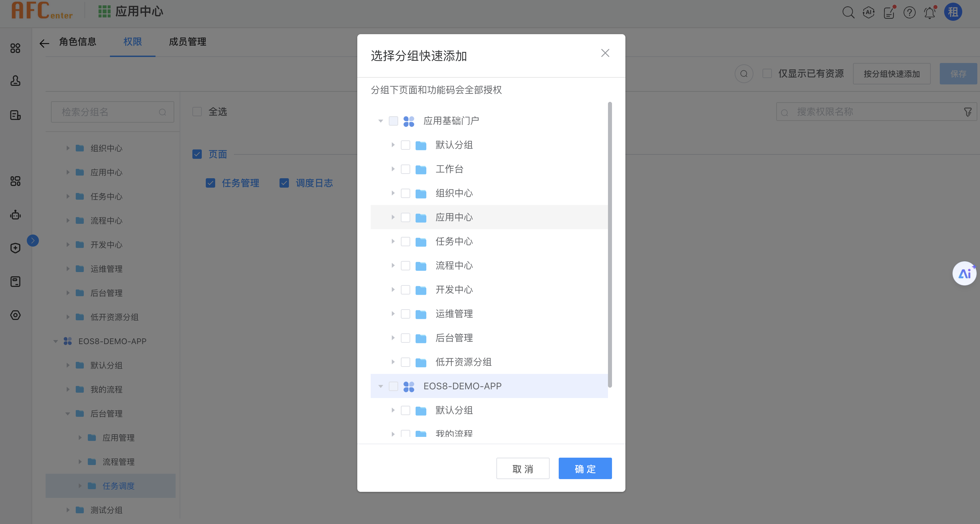Viewport: 980px width, 524px height.
Task: Open the edit note icon in header
Action: coord(889,12)
